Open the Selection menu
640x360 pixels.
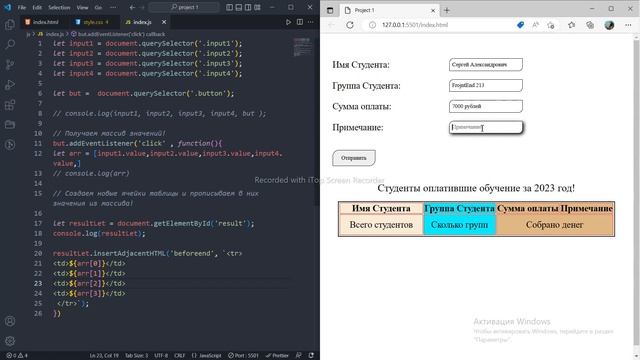point(59,7)
